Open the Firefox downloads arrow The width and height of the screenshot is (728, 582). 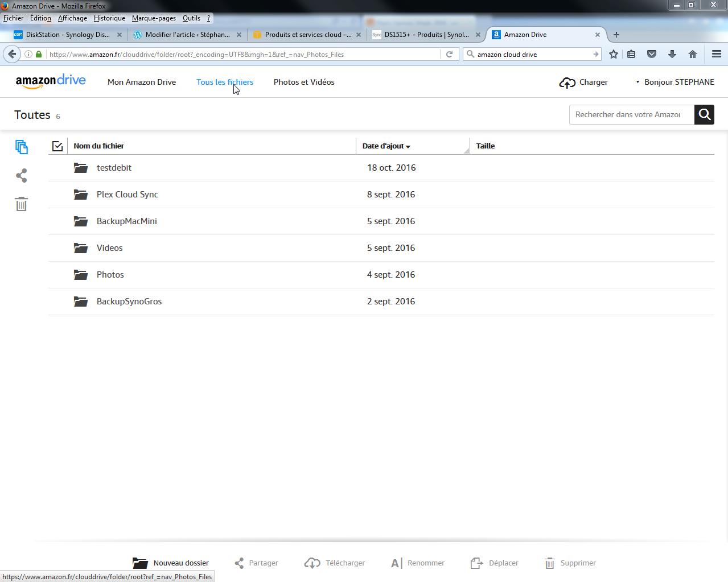point(672,54)
